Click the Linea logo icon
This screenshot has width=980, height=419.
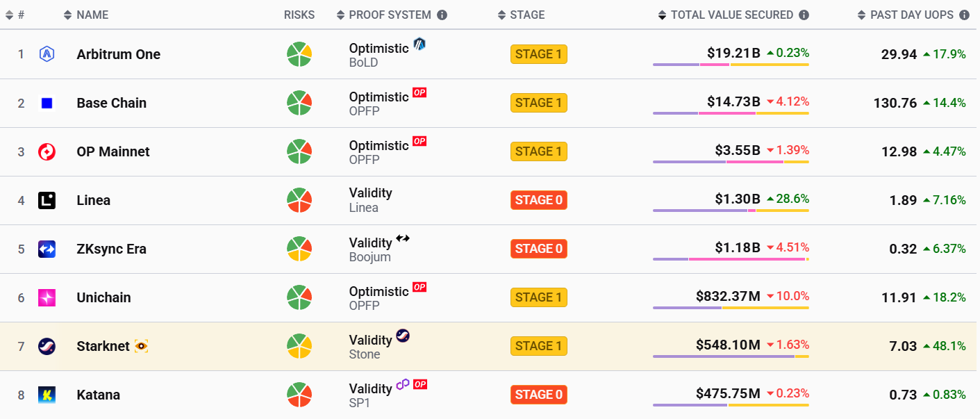point(47,200)
